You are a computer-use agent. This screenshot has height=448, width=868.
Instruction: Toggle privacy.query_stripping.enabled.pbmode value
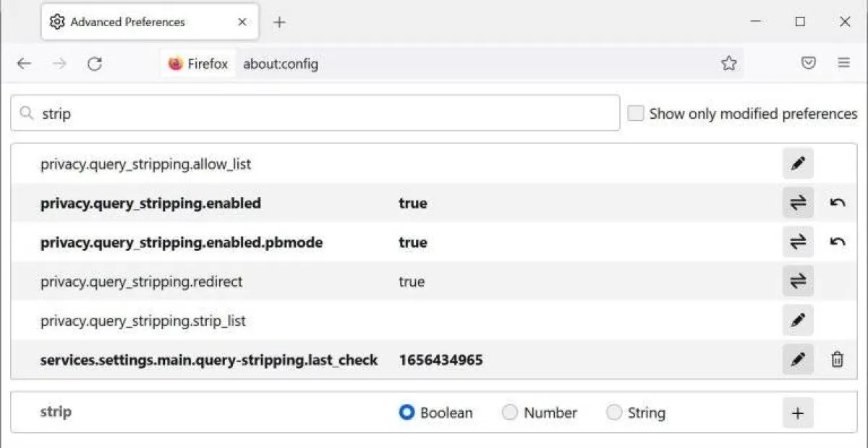pos(798,242)
